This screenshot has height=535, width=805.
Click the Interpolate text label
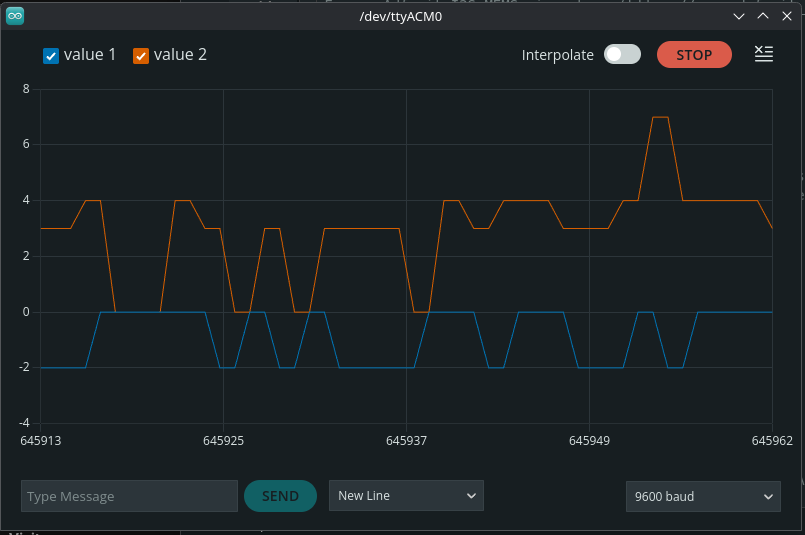coord(557,56)
